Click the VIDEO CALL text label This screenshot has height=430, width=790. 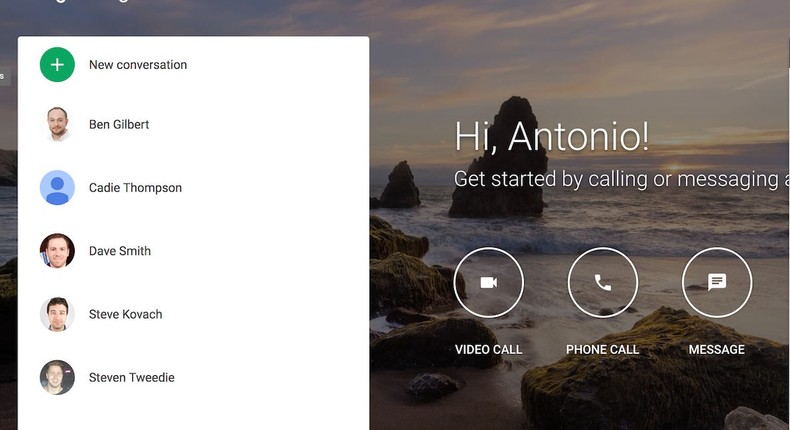pos(488,350)
